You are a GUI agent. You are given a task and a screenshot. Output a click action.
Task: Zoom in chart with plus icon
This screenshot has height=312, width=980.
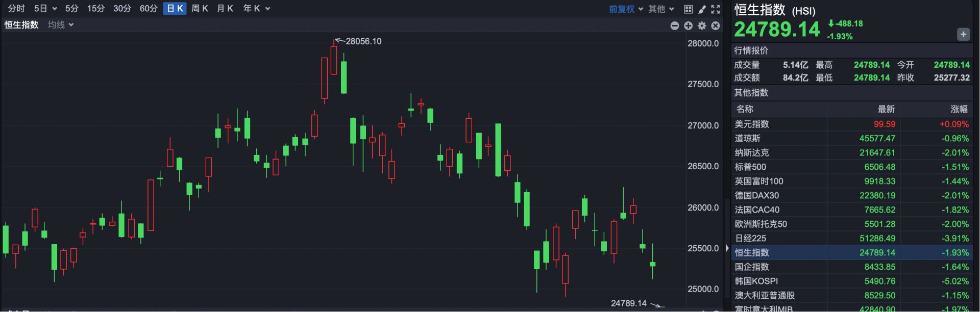point(688,26)
